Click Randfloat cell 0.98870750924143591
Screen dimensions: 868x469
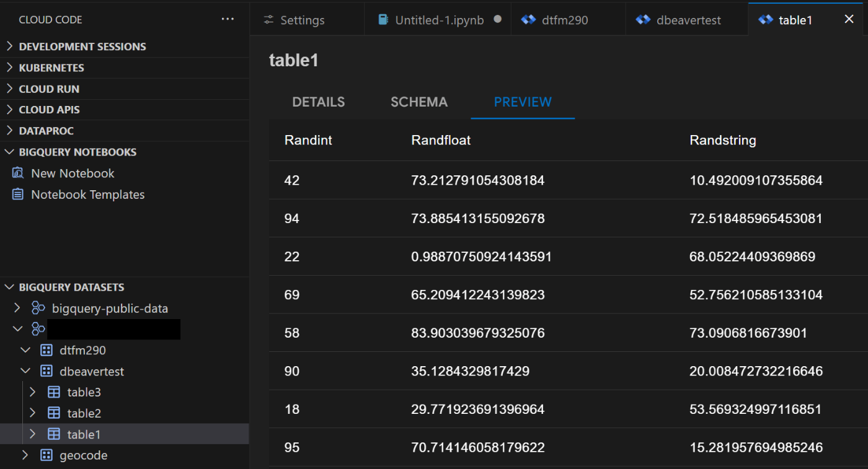482,256
